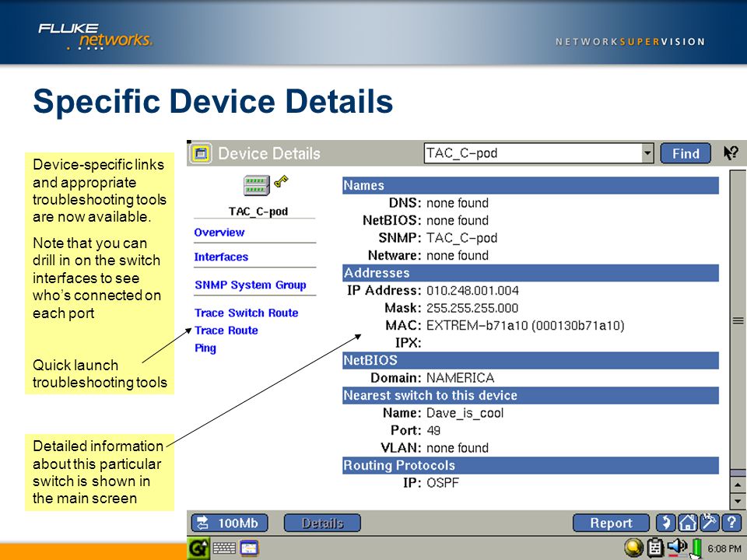Open the Interfaces link
Viewport: 747px width, 560px height.
221,257
